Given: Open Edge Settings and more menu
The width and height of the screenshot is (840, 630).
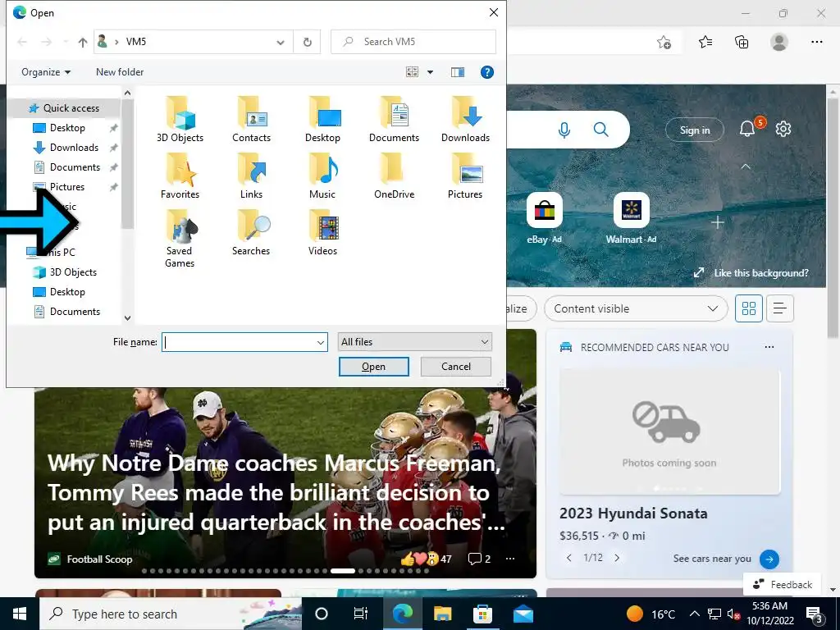Looking at the screenshot, I should click(816, 42).
